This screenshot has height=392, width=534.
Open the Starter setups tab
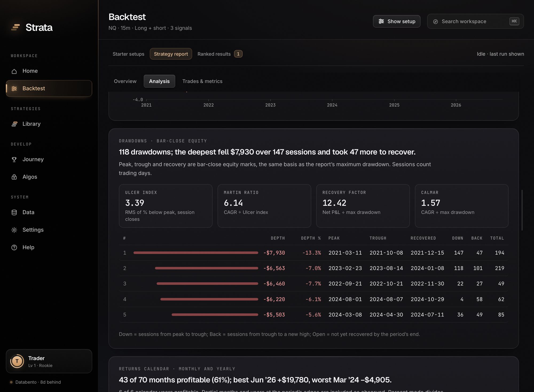(x=128, y=54)
